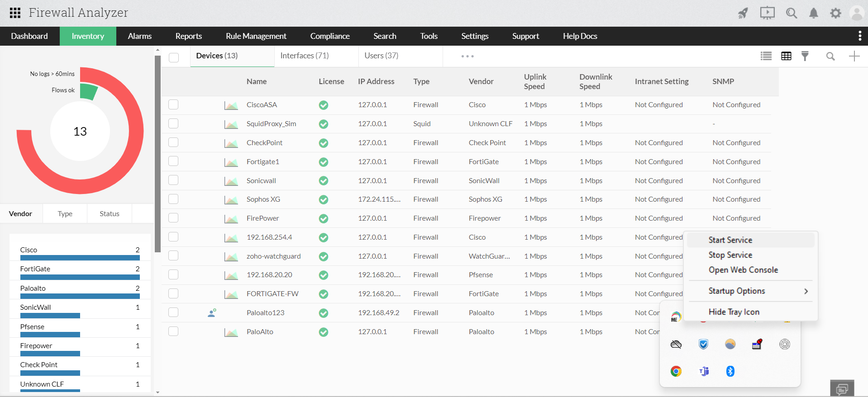Open the notifications bell icon
The width and height of the screenshot is (868, 397).
click(x=813, y=13)
